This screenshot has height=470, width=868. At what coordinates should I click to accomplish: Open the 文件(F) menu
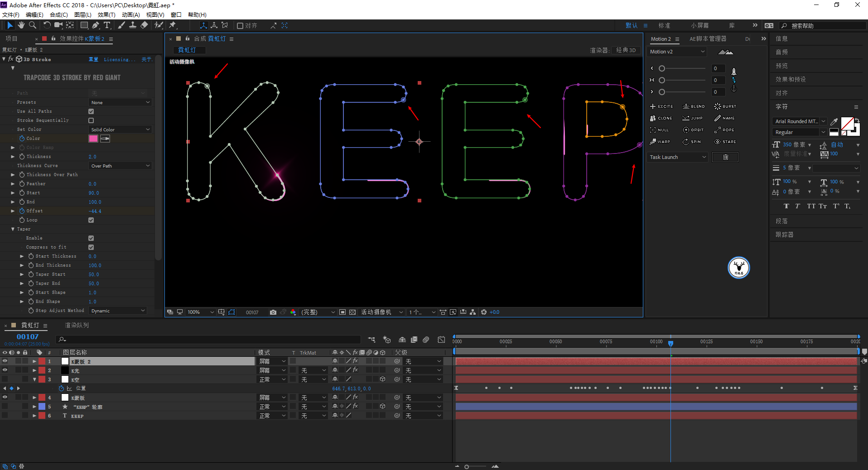pos(11,15)
